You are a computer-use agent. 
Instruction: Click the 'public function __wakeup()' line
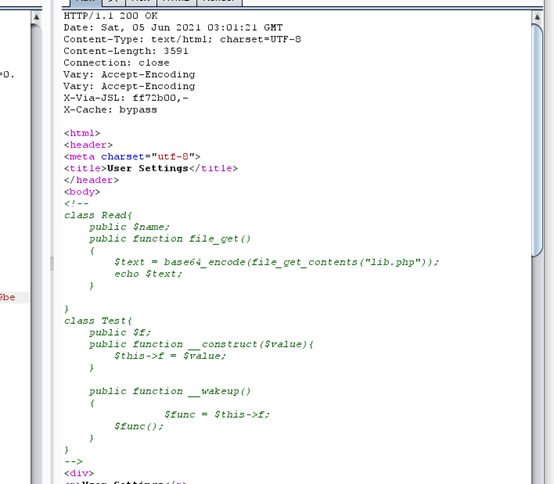pos(170,391)
